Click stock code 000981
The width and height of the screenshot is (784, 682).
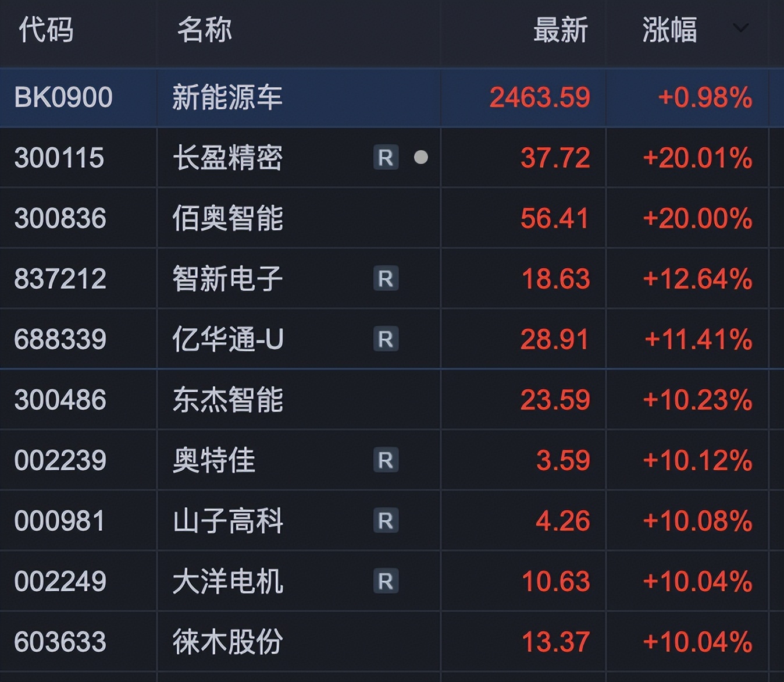[x=60, y=521]
